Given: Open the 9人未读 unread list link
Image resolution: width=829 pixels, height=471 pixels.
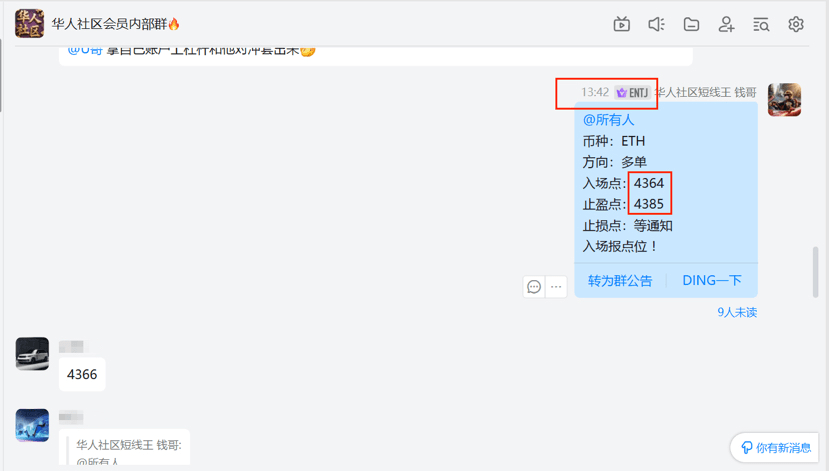Looking at the screenshot, I should click(x=737, y=312).
